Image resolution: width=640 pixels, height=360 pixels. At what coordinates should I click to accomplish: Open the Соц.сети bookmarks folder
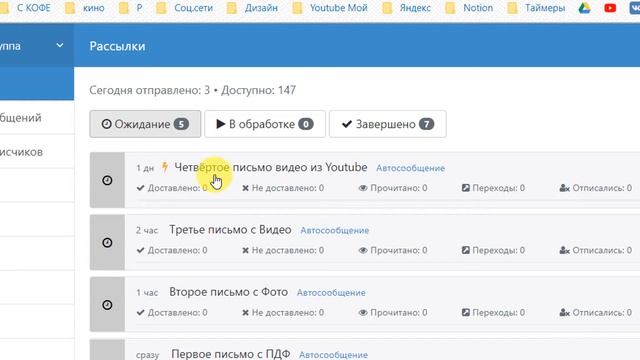185,8
